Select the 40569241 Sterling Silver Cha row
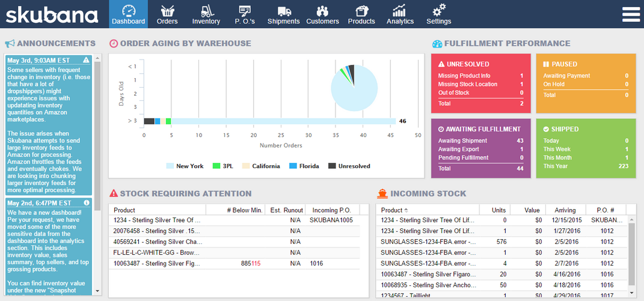Screen dimensions: 644x301 (234, 242)
